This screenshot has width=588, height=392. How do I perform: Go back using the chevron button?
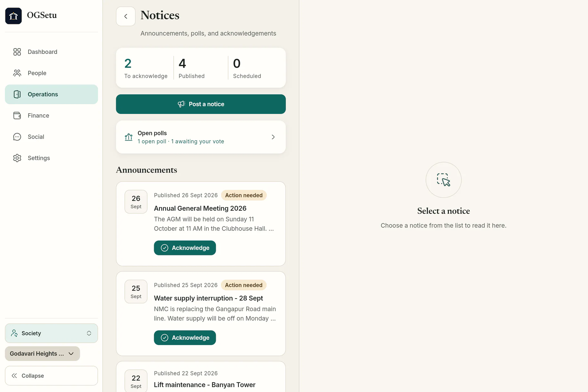(126, 16)
